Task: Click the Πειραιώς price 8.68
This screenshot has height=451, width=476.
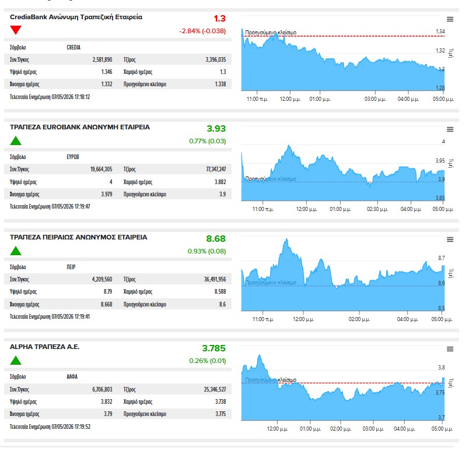Action: click(x=216, y=239)
